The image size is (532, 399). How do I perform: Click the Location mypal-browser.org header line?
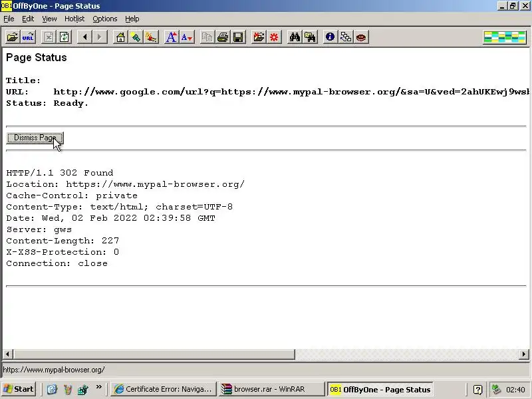[125, 184]
